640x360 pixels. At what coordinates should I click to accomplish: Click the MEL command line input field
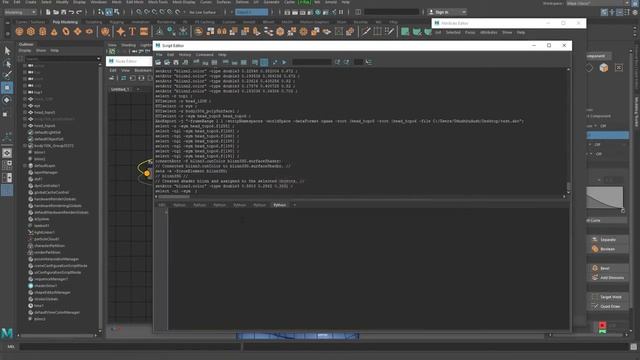(130, 347)
